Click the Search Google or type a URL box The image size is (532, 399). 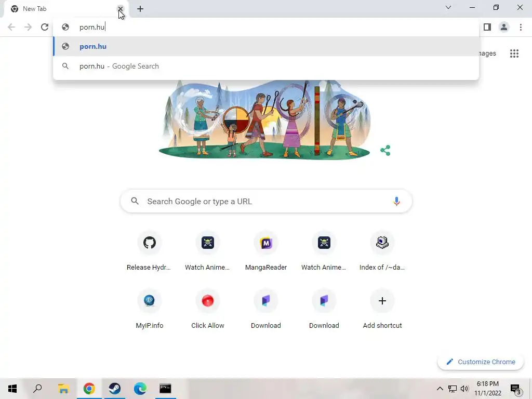[x=266, y=201]
